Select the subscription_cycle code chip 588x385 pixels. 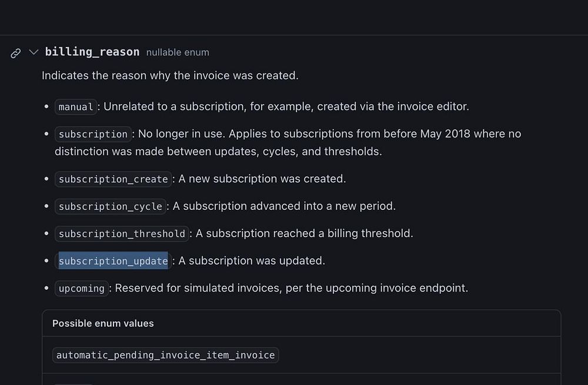click(110, 206)
